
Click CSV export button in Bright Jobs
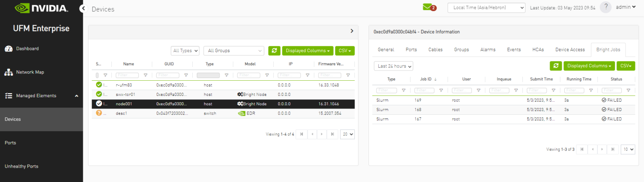click(626, 66)
